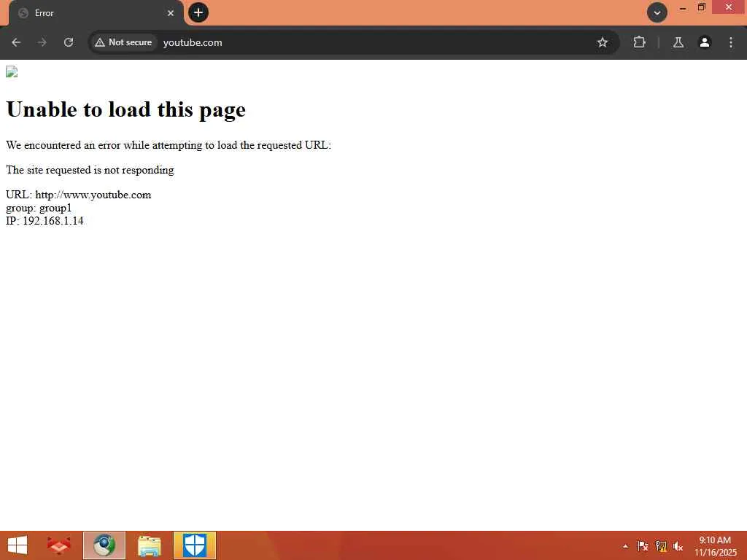This screenshot has width=747, height=560.
Task: Show hidden system tray icons
Action: [625, 546]
